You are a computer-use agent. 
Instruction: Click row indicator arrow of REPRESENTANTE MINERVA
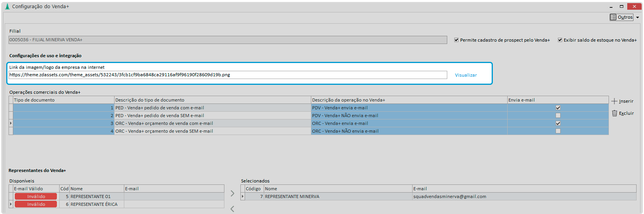point(243,196)
